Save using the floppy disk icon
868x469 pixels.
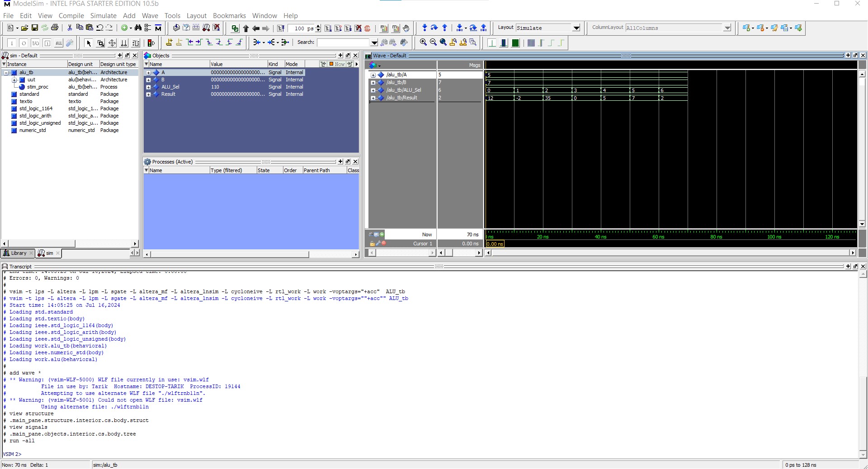coord(35,28)
